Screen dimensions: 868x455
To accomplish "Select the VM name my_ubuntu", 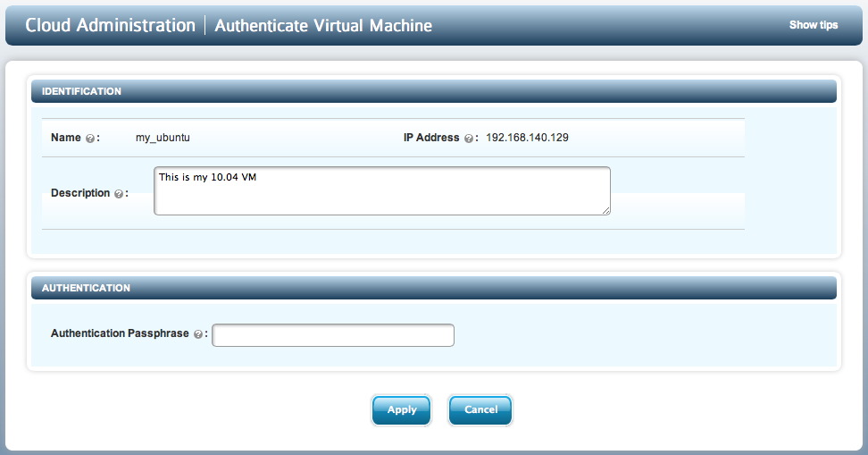I will (x=163, y=138).
